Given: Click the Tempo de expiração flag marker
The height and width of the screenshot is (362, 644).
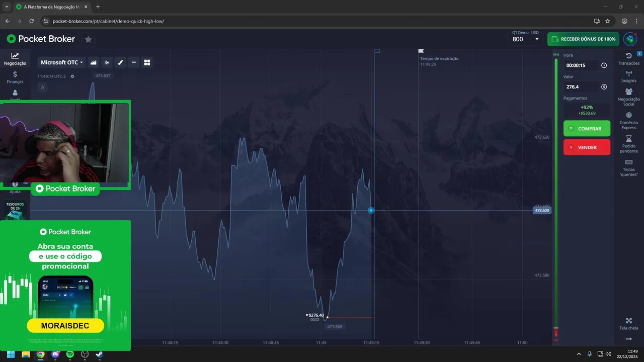Looking at the screenshot, I should (x=421, y=51).
